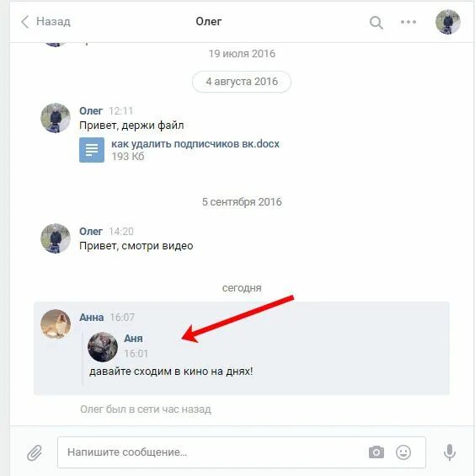
Task: Start voice message with microphone icon
Action: click(x=449, y=452)
